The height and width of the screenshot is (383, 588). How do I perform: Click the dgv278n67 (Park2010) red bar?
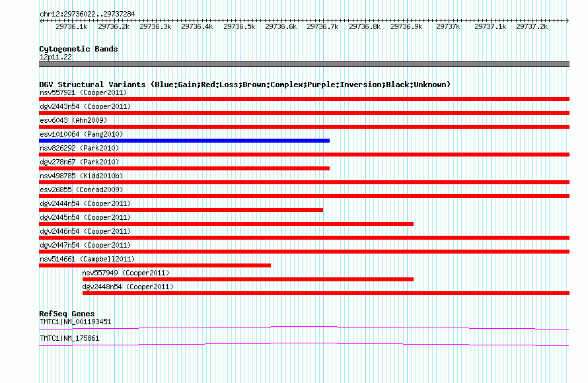[184, 168]
